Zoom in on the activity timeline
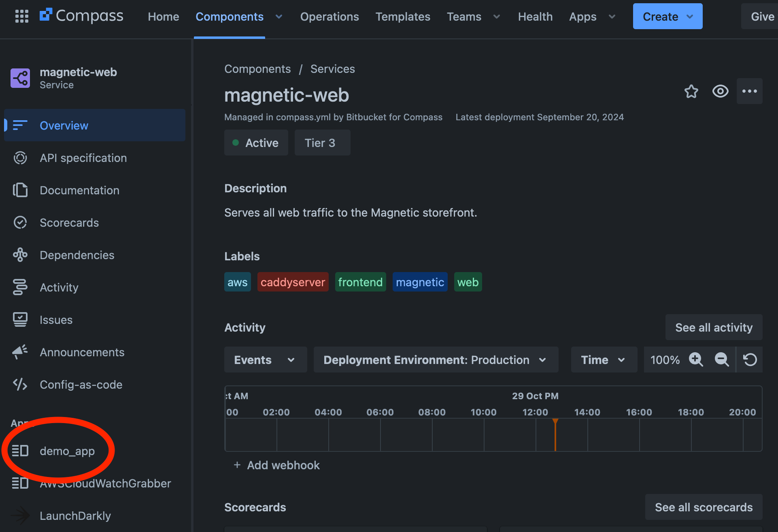The image size is (778, 532). 696,360
